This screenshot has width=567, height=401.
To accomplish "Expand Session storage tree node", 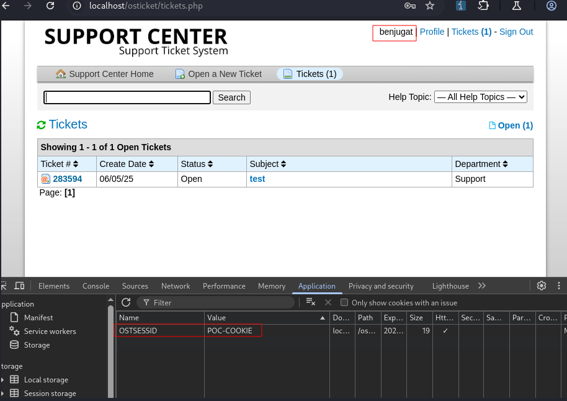I will (x=3, y=393).
